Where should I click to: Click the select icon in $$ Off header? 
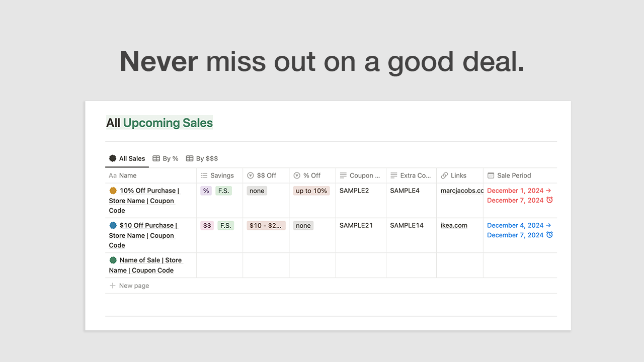250,175
